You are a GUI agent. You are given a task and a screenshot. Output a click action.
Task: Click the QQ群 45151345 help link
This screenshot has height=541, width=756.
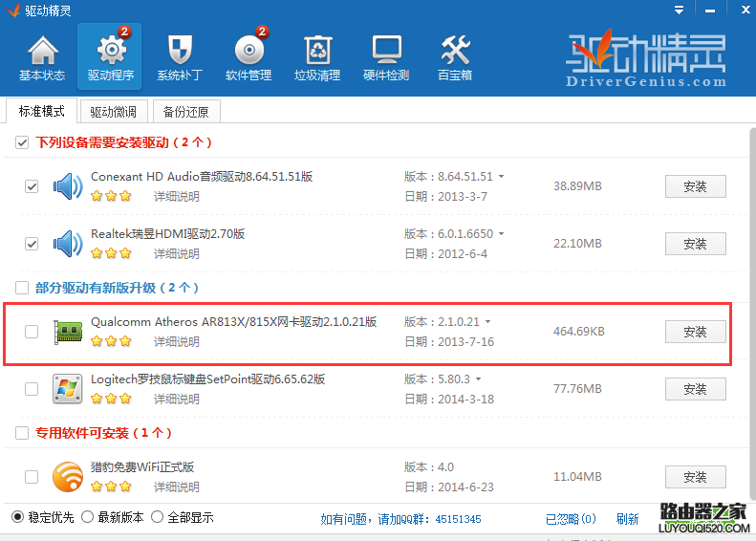click(x=400, y=519)
